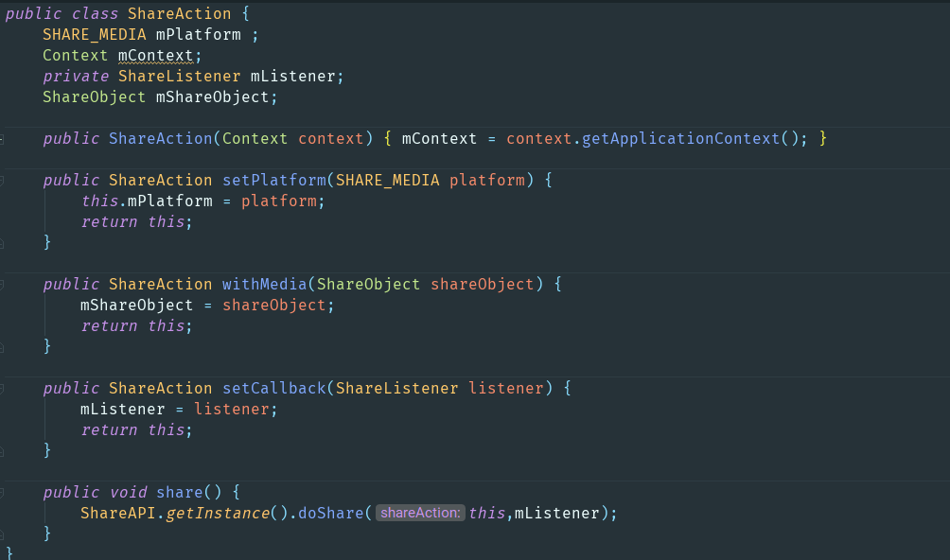
Task: Collapse the share method using gutter fold marker
Action: (x=2, y=493)
